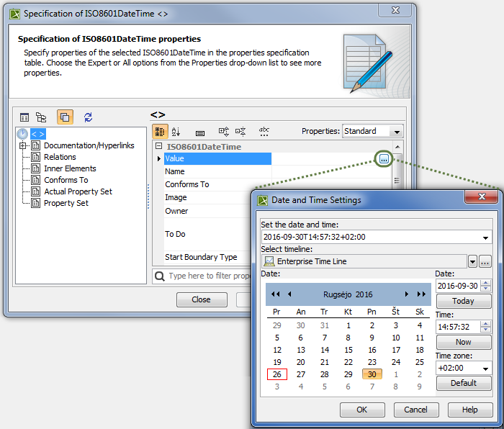Click Help in Date and Time Settings
This screenshot has width=504, height=429.
click(x=470, y=410)
